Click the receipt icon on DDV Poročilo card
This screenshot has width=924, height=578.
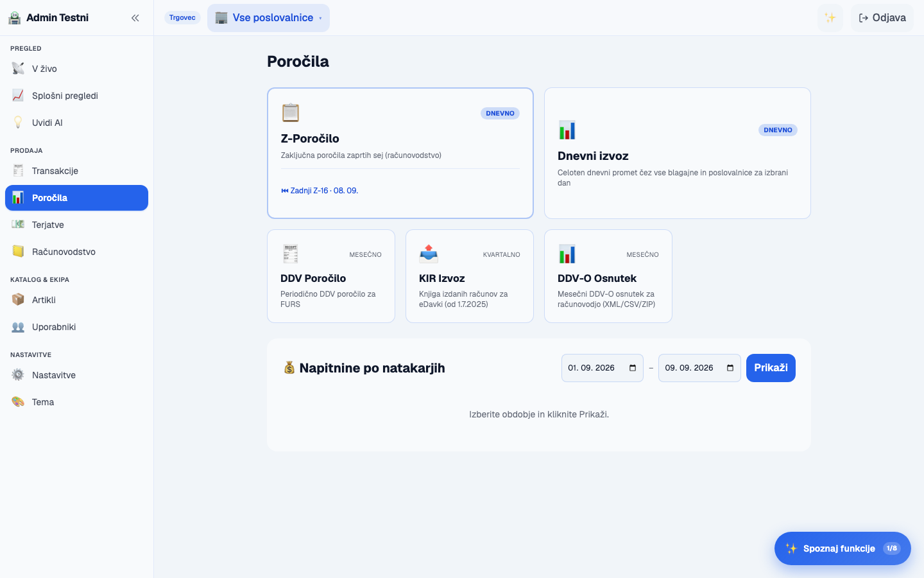tap(290, 254)
